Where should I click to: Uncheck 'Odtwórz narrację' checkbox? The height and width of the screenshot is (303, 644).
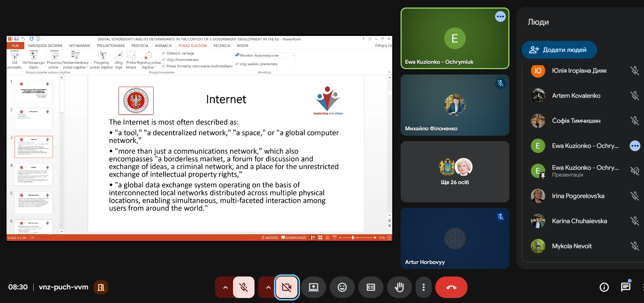coord(164,53)
